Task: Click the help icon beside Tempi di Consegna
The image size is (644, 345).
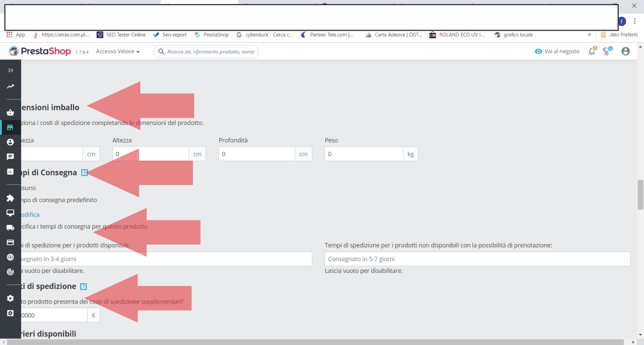Action: tap(84, 173)
